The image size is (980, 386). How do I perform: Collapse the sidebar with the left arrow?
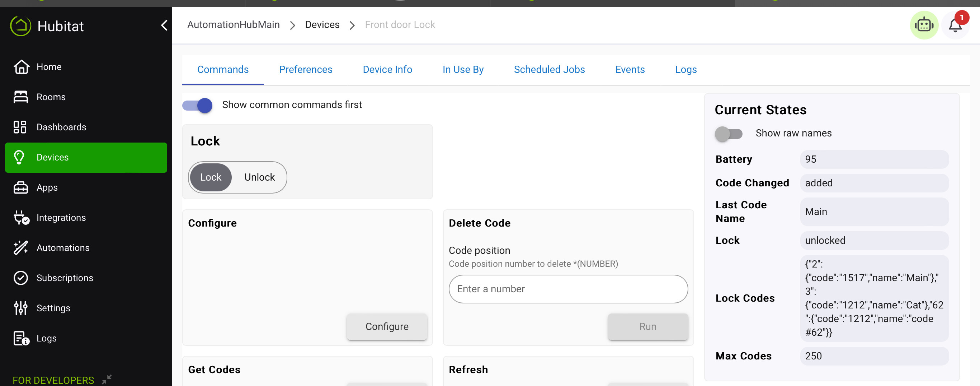[x=164, y=25]
